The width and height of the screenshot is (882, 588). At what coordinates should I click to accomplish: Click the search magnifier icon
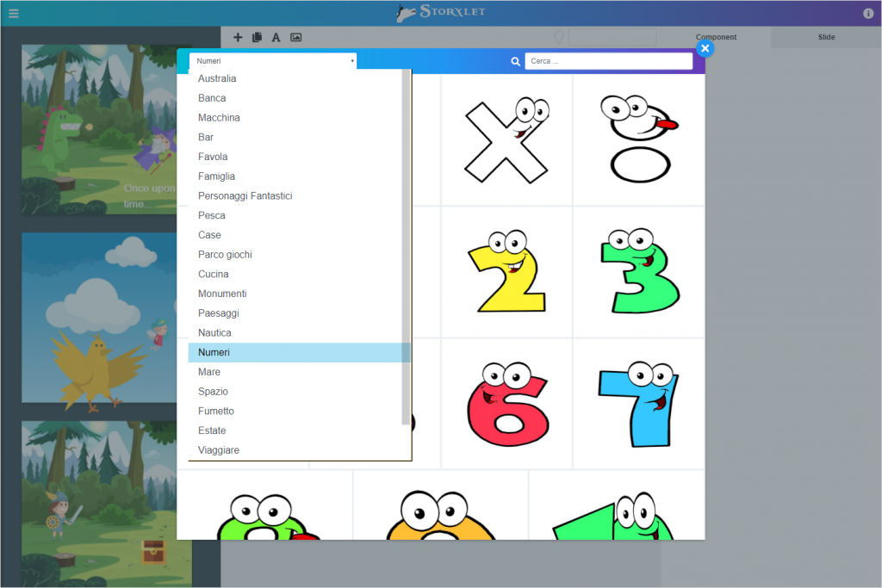click(515, 62)
